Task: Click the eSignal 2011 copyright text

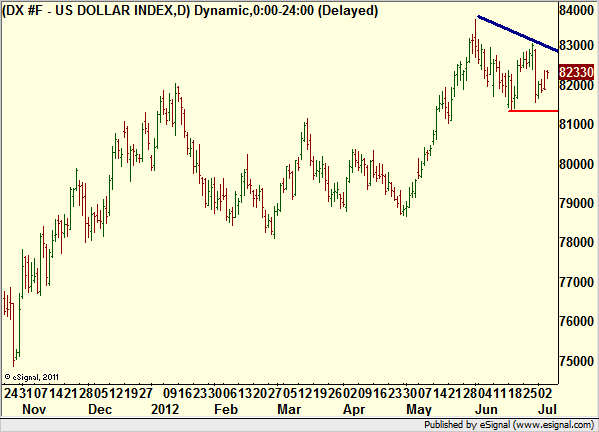Action: (x=32, y=377)
